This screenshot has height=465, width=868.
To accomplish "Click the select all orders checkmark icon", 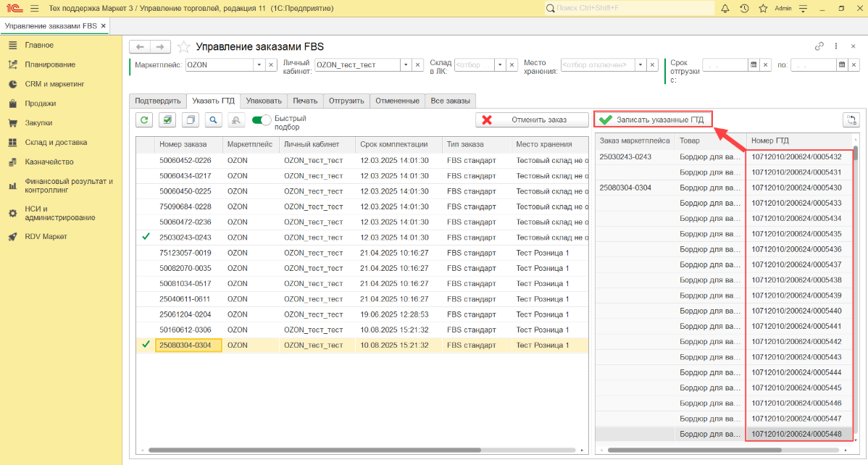I will (167, 120).
